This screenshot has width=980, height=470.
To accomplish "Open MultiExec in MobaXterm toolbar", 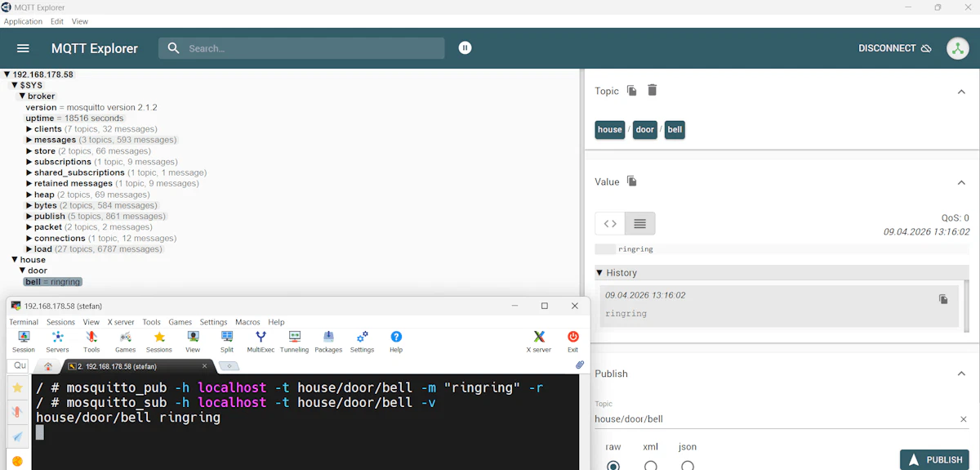I will (x=261, y=341).
